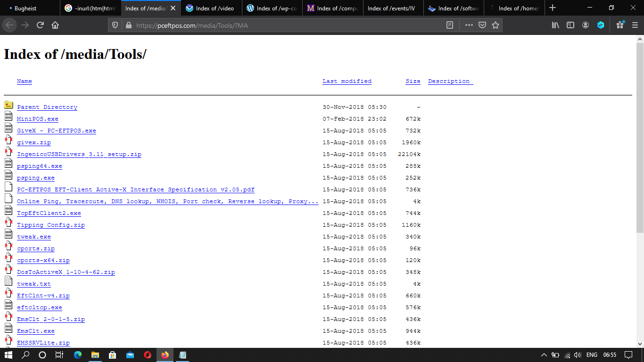Download EmsClt.exe file

36,331
